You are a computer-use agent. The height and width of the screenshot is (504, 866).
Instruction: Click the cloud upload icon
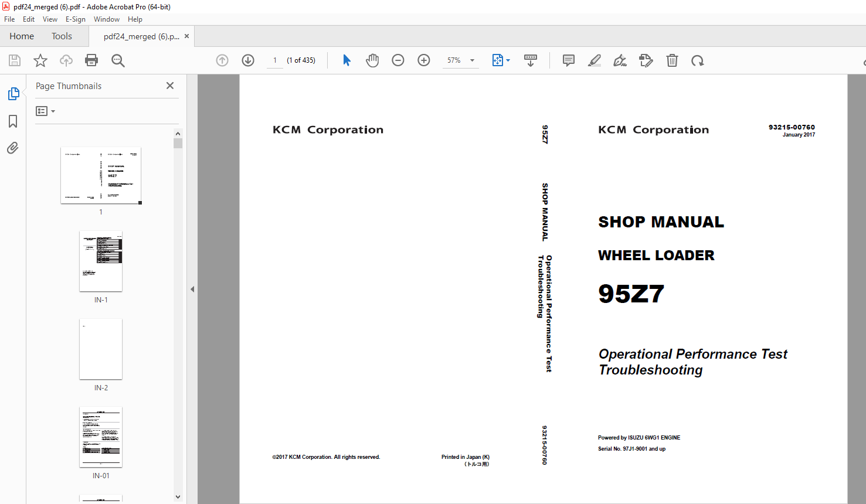point(66,60)
